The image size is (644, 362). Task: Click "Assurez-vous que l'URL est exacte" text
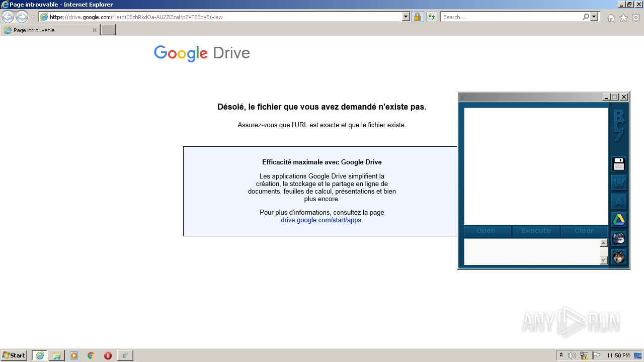(322, 125)
